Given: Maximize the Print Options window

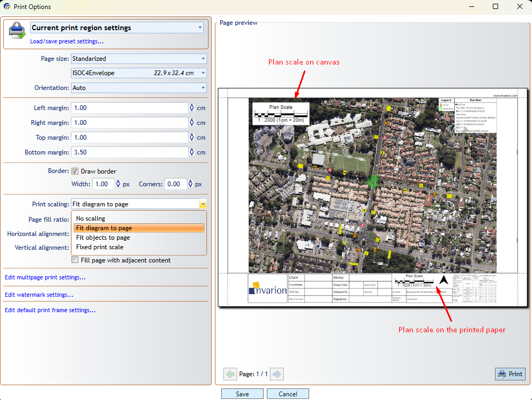Looking at the screenshot, I should 495,6.
